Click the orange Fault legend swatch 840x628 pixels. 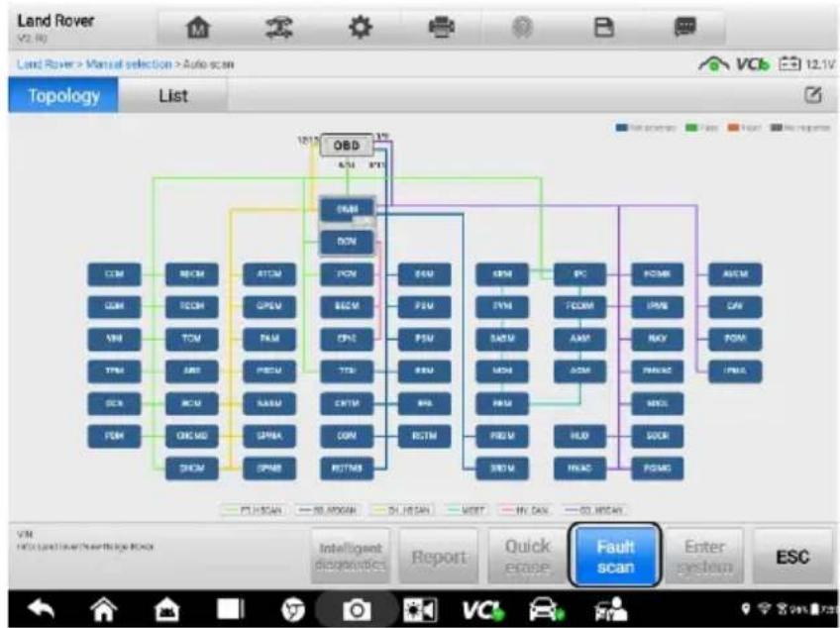[733, 128]
